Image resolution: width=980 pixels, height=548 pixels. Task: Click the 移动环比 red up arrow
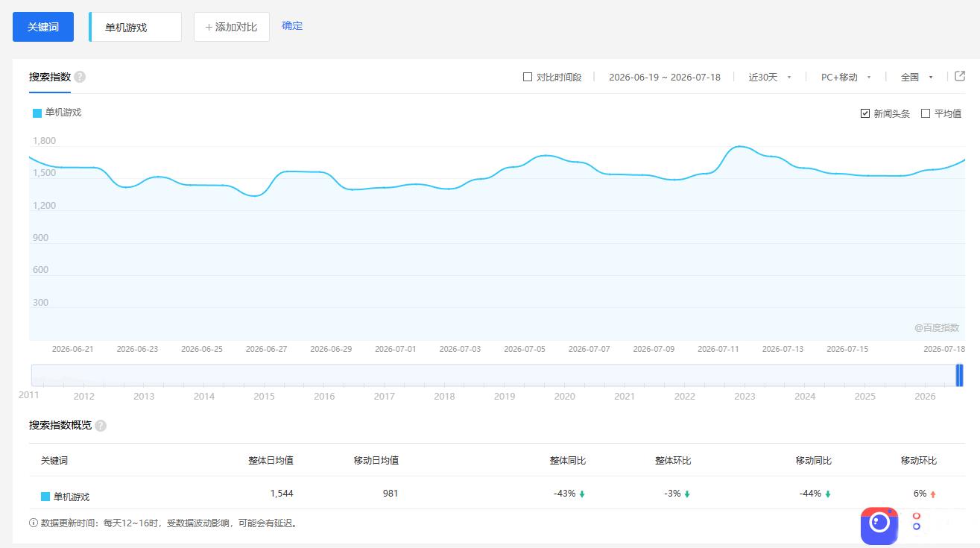click(x=933, y=494)
